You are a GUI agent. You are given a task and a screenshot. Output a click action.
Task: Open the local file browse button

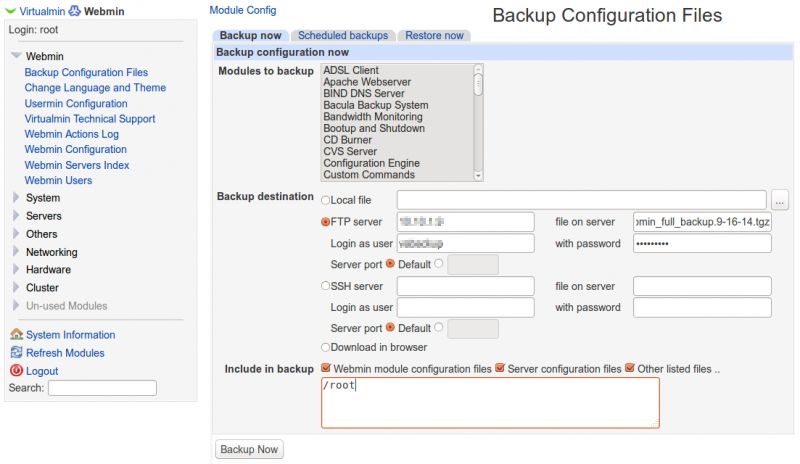pyautogui.click(x=779, y=200)
